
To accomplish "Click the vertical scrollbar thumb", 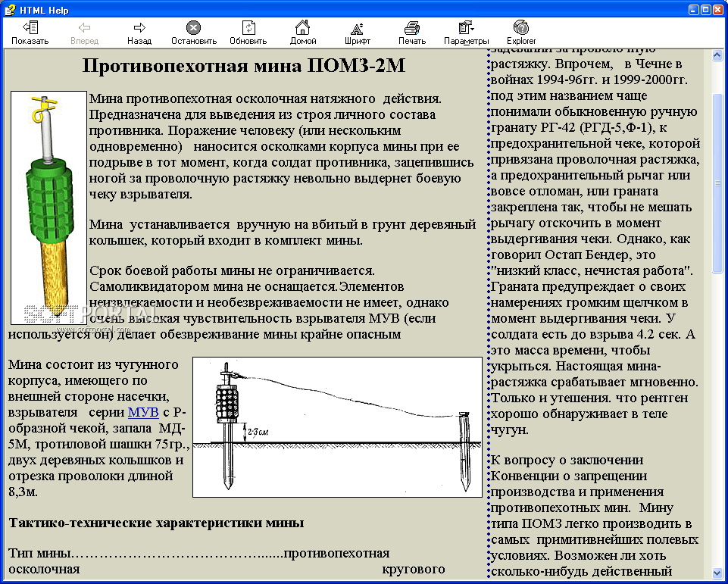I will [717, 183].
